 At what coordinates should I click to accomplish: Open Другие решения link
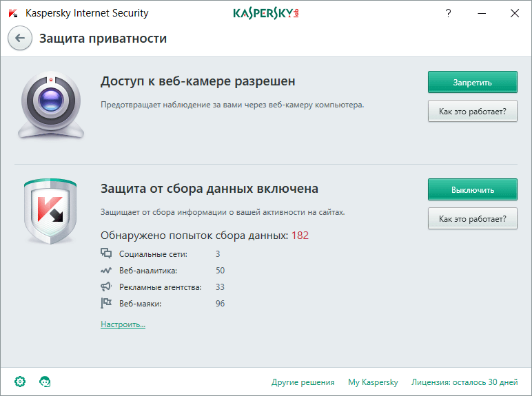pyautogui.click(x=303, y=382)
